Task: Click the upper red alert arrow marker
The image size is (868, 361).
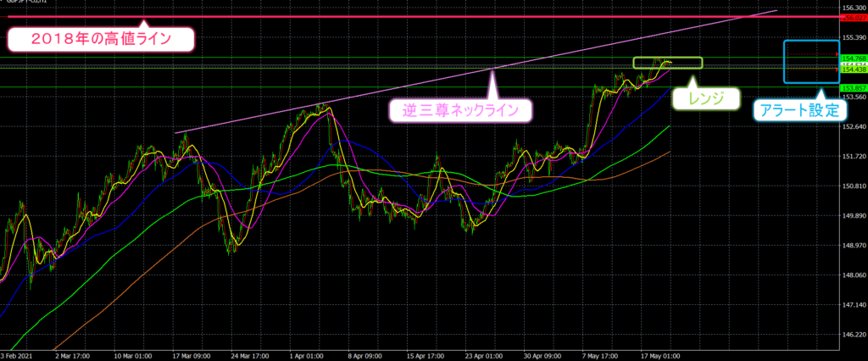Action: point(835,54)
